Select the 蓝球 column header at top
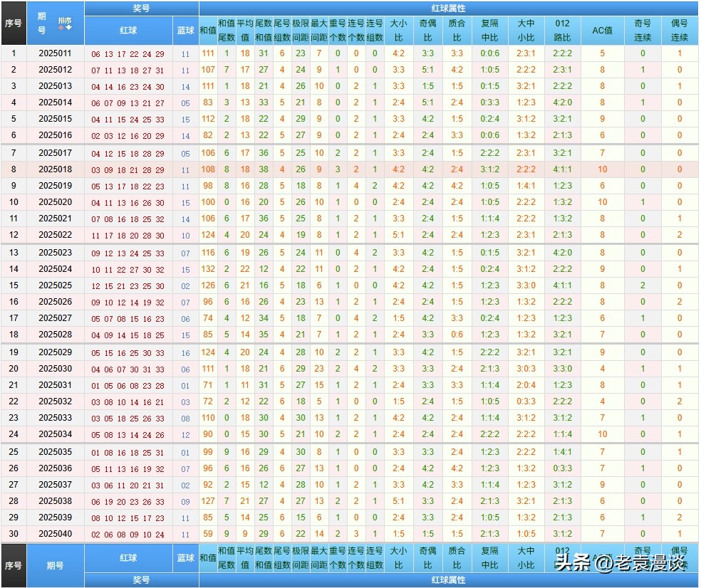The image size is (701, 588). pyautogui.click(x=185, y=31)
